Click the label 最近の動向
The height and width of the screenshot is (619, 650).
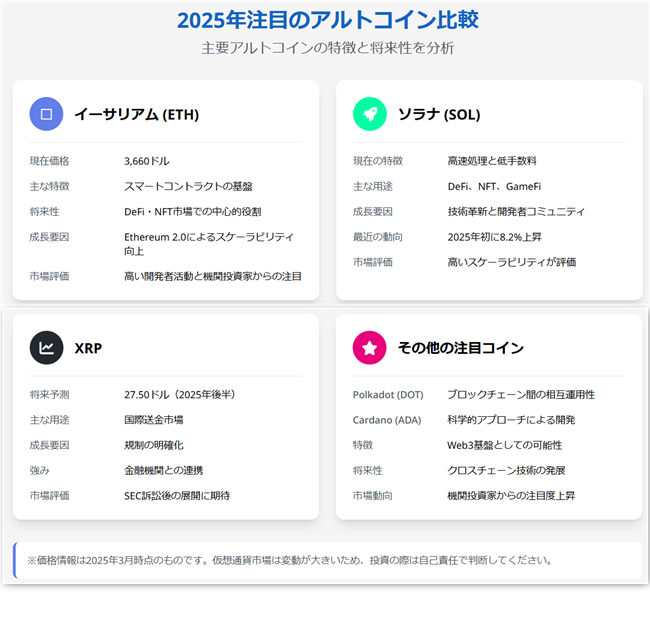378,237
